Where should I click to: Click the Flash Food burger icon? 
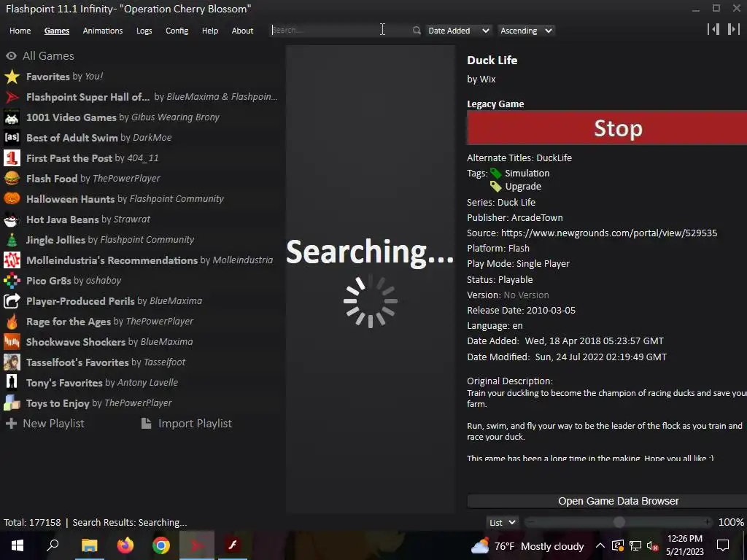click(12, 179)
